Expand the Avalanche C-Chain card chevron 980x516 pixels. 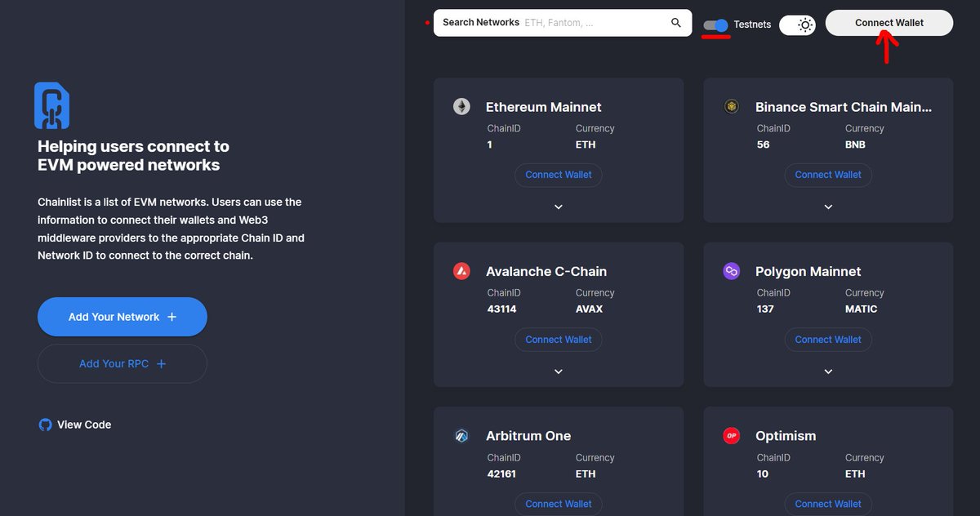[559, 371]
